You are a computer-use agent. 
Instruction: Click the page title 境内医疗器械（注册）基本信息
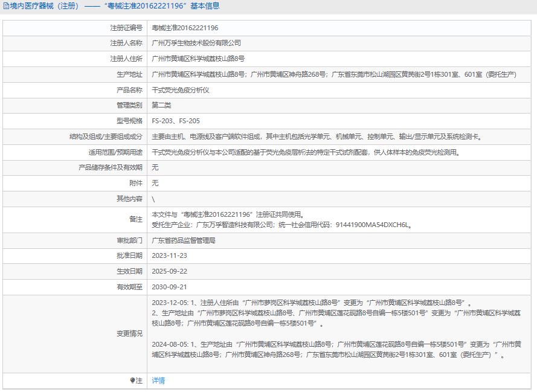point(115,6)
